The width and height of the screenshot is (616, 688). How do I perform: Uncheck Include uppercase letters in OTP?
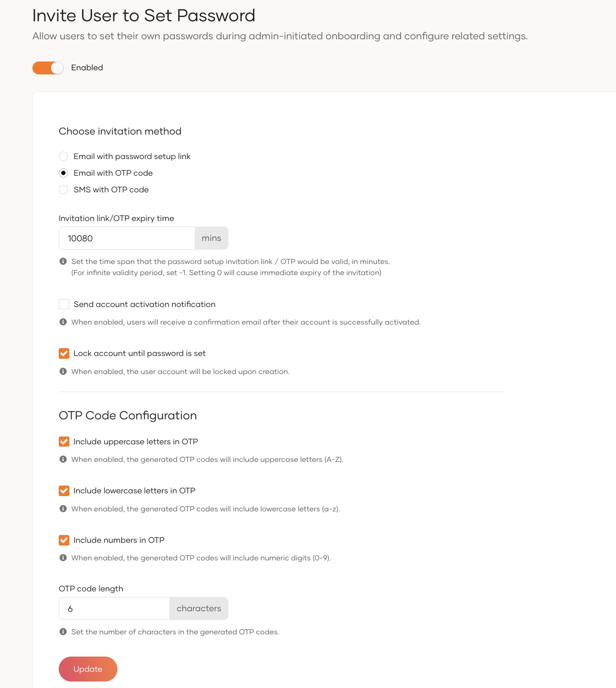(64, 442)
